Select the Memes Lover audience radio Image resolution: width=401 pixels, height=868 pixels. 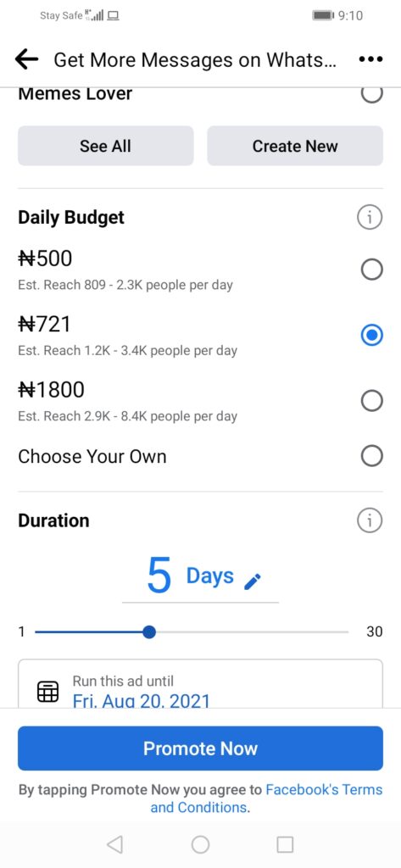(371, 95)
